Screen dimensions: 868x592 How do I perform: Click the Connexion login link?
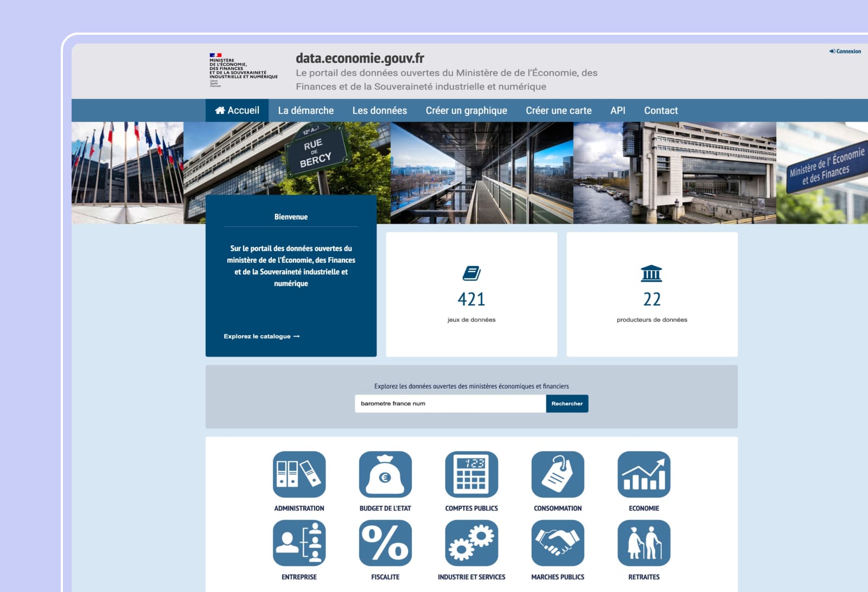pyautogui.click(x=845, y=52)
